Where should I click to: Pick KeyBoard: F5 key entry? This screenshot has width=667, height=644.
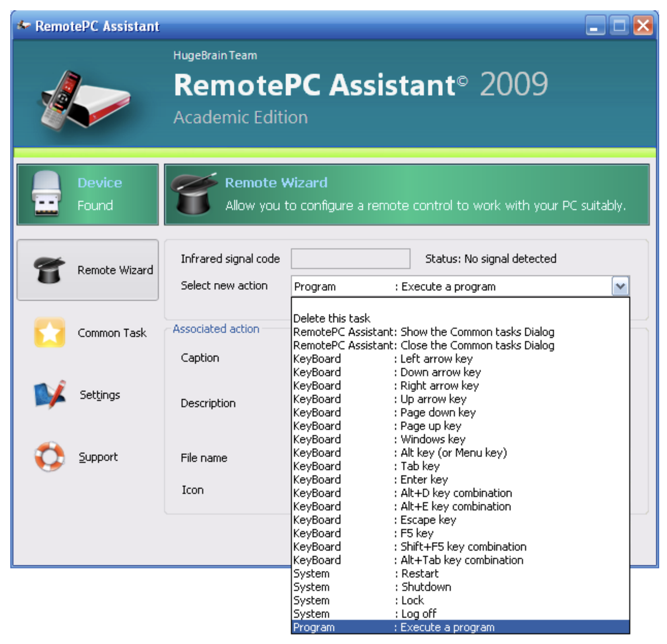click(x=460, y=533)
